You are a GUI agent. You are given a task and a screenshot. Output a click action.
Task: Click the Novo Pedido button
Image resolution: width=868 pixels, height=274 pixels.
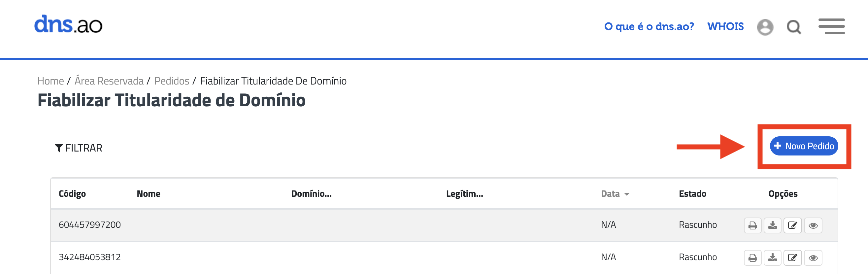[x=804, y=146]
